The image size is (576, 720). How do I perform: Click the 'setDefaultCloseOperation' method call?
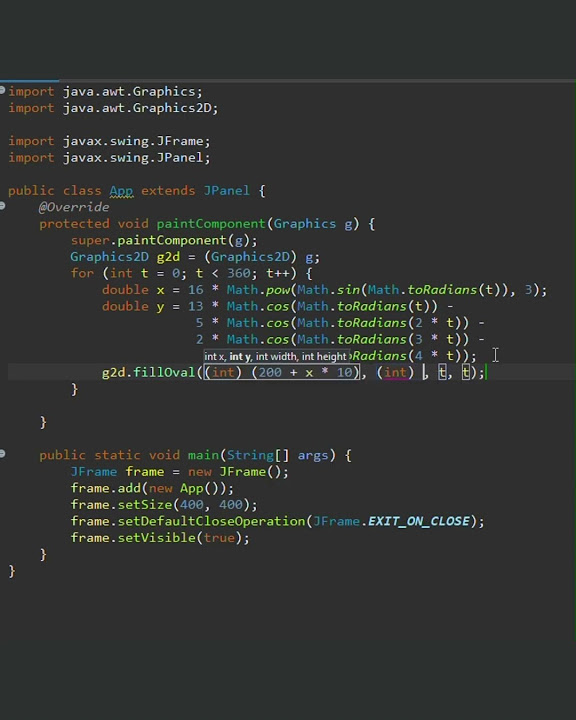pyautogui.click(x=211, y=521)
